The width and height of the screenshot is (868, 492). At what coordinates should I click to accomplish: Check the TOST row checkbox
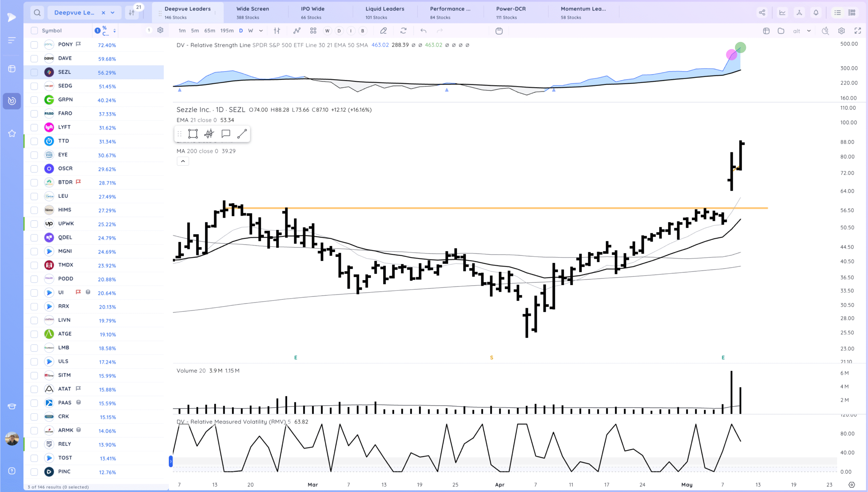click(34, 458)
